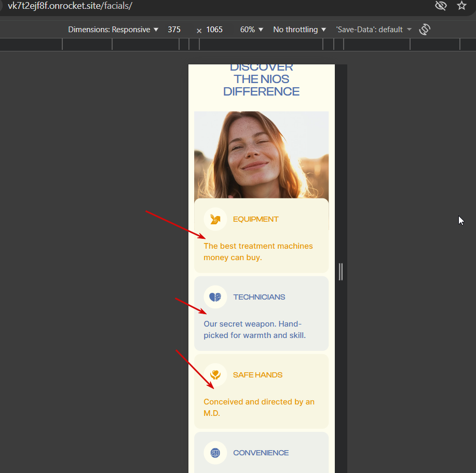Click the CONVENIENCE heading

[x=261, y=453]
